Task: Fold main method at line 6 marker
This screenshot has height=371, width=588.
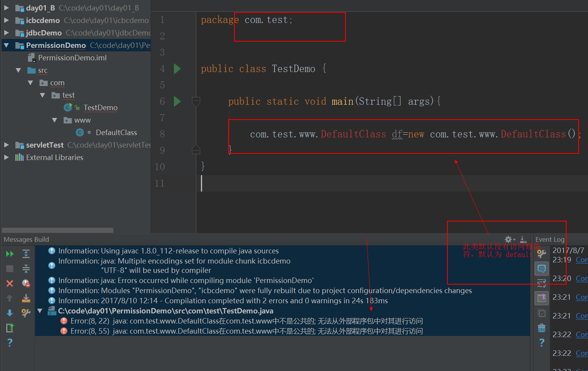Action: (196, 101)
